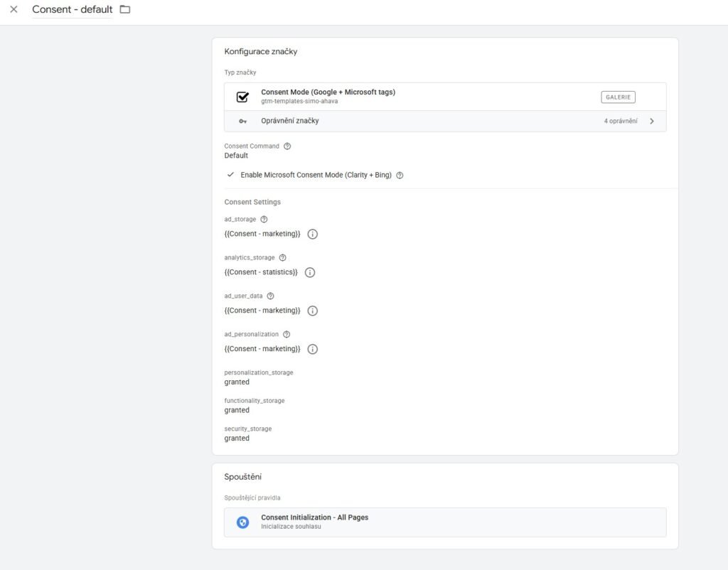Open help for Enable Microsoft Consent Mode
Screen dimensions: 728x570
coord(400,176)
